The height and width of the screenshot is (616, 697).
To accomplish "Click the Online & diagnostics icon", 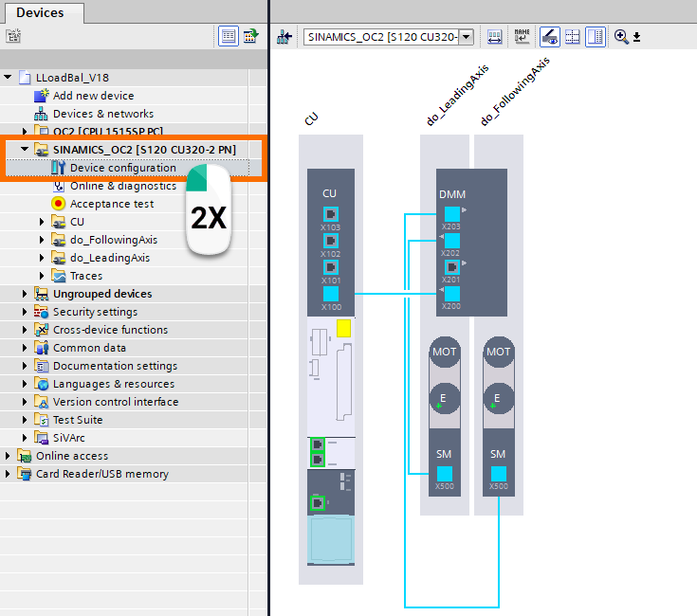I will pyautogui.click(x=58, y=186).
